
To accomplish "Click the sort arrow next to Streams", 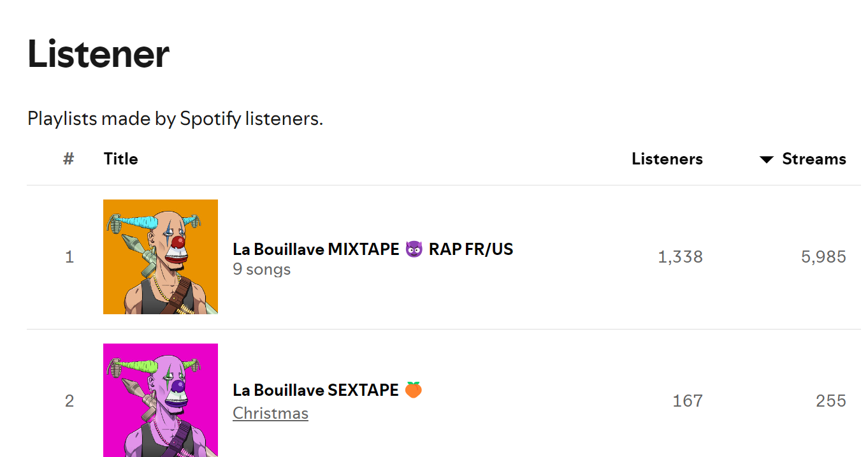I will 766,159.
